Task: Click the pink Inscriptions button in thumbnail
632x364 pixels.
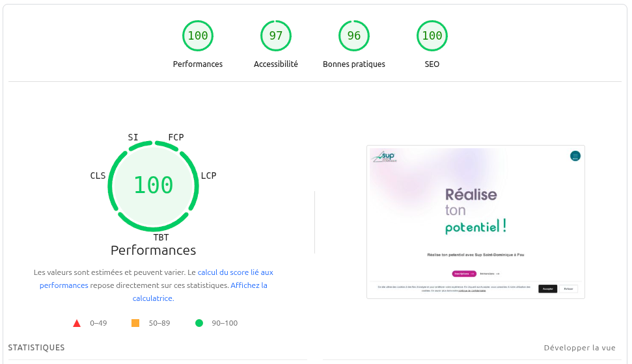Action: [464, 274]
